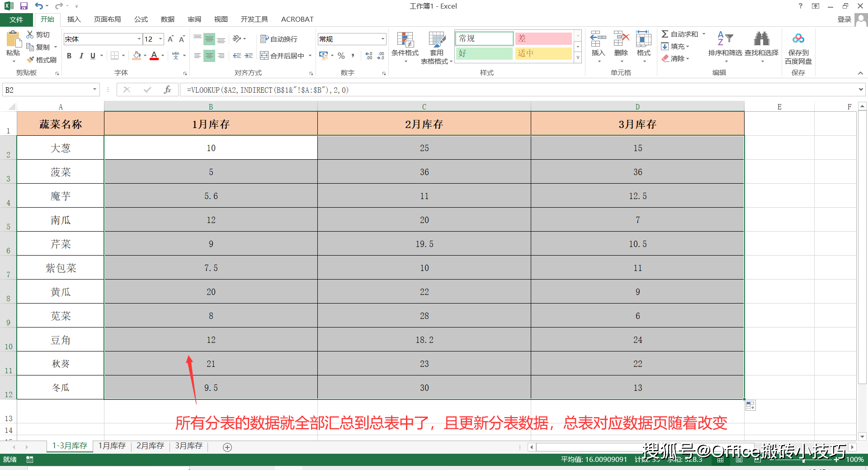Click the Increase decimal icon

[369, 56]
